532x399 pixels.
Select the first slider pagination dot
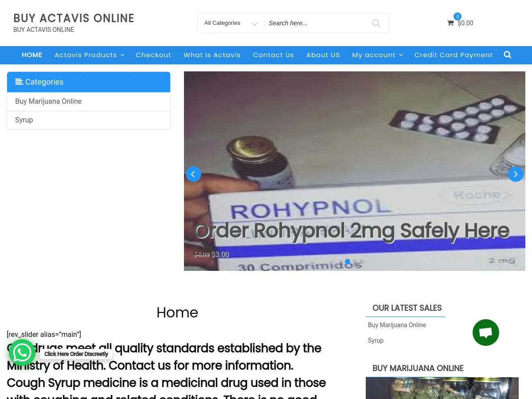(348, 262)
